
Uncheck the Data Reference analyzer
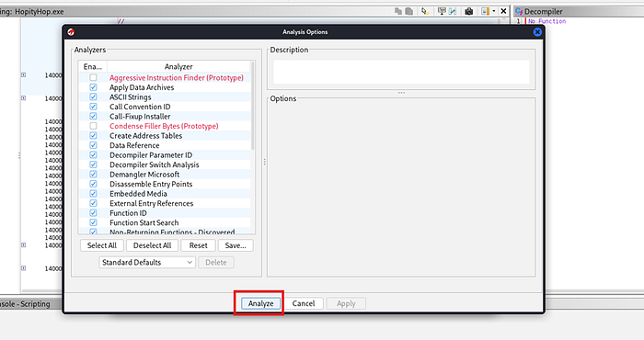click(x=93, y=145)
